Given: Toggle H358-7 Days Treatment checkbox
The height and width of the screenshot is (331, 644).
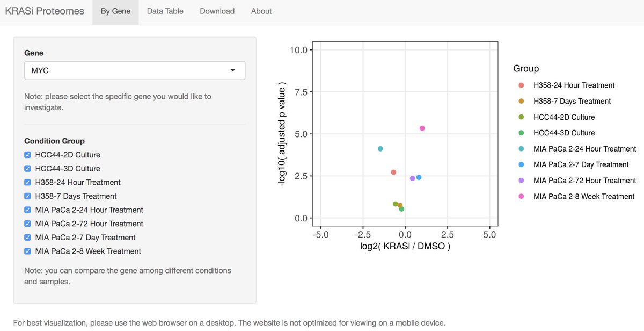Looking at the screenshot, I should (28, 196).
